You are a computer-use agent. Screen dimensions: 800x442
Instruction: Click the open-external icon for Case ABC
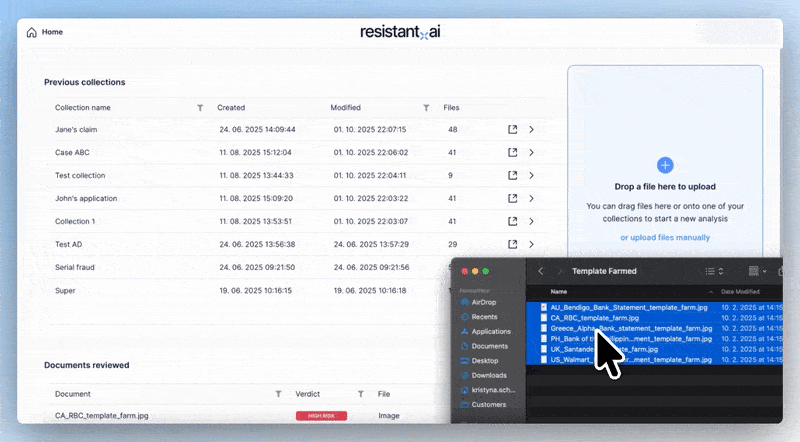point(513,153)
